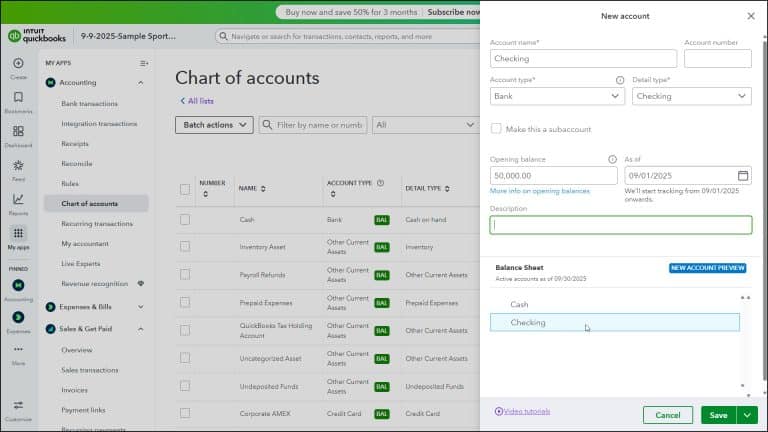Click the BAL badge for Corporate AMEX
Screen dimensions: 768x432
[x=382, y=414]
